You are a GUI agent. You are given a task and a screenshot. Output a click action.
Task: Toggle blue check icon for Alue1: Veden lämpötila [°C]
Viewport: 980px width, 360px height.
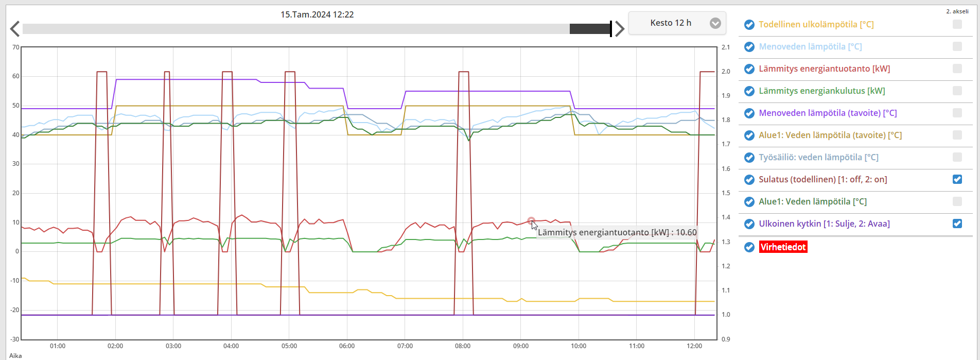point(749,202)
